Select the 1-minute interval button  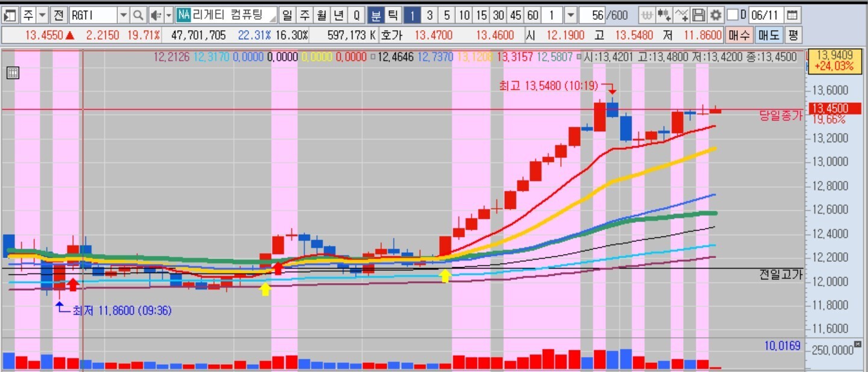click(x=412, y=14)
